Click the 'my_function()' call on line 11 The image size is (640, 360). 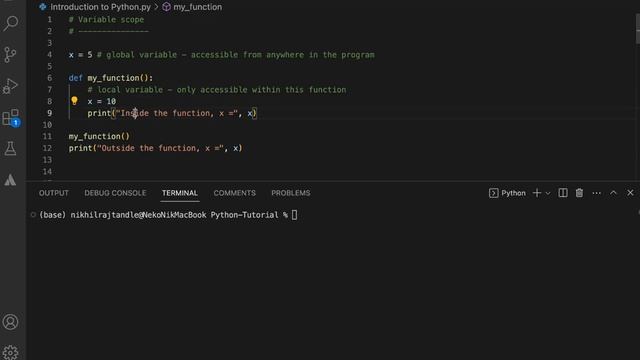pyautogui.click(x=99, y=136)
